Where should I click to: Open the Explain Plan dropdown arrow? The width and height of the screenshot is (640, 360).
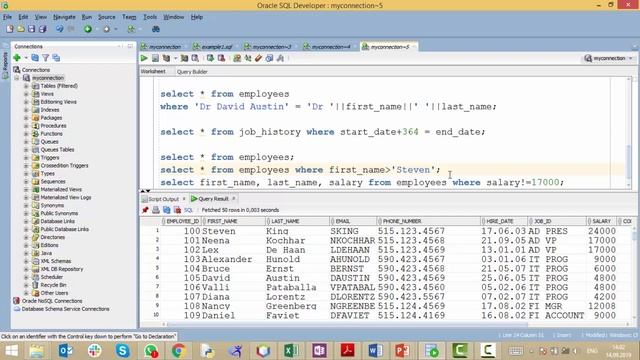176,58
